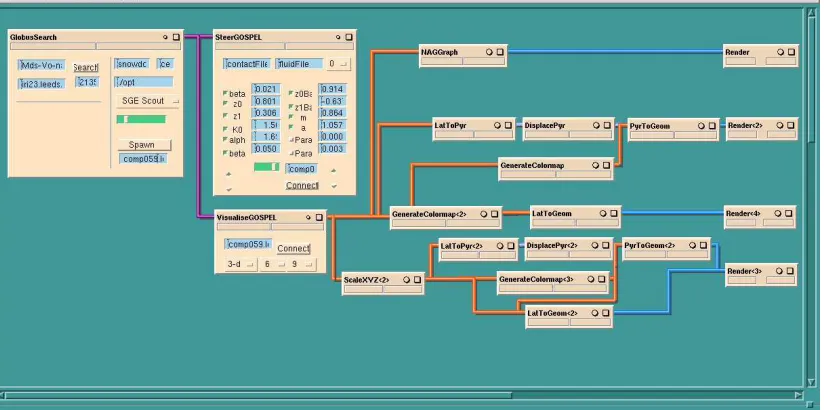Open the 0 dropdown next to fluidFile
Viewport: 824px width, 410px height.
click(x=338, y=64)
